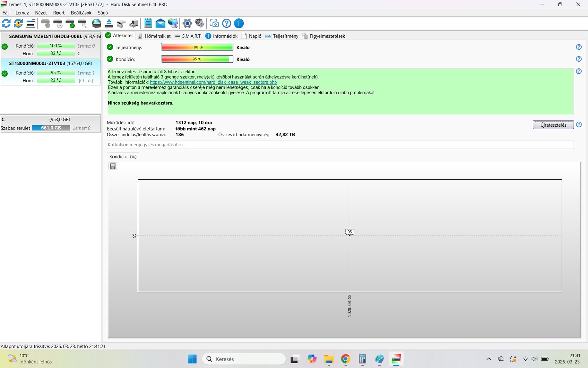This screenshot has height=368, width=588.
Task: Click help icon next to Újratesztelés button
Action: coord(579,125)
